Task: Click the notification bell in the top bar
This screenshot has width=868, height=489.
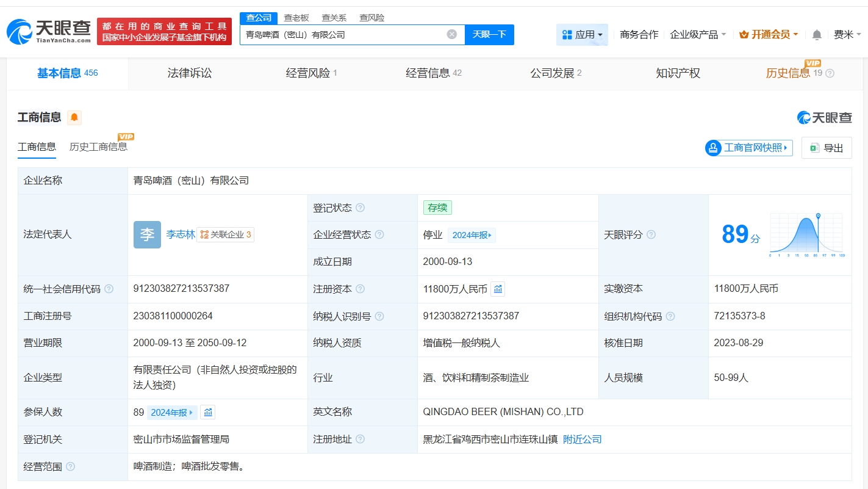Action: tap(817, 35)
